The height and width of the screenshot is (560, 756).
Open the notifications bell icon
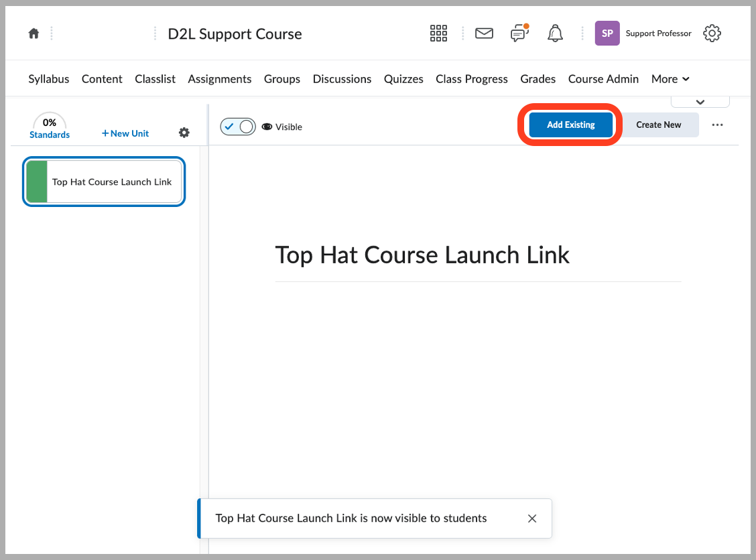[x=555, y=33]
